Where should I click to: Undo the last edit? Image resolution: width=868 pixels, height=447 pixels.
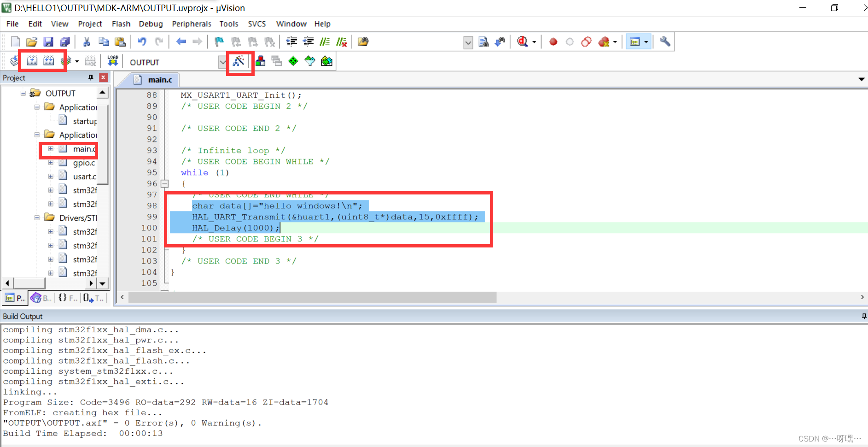pos(142,42)
